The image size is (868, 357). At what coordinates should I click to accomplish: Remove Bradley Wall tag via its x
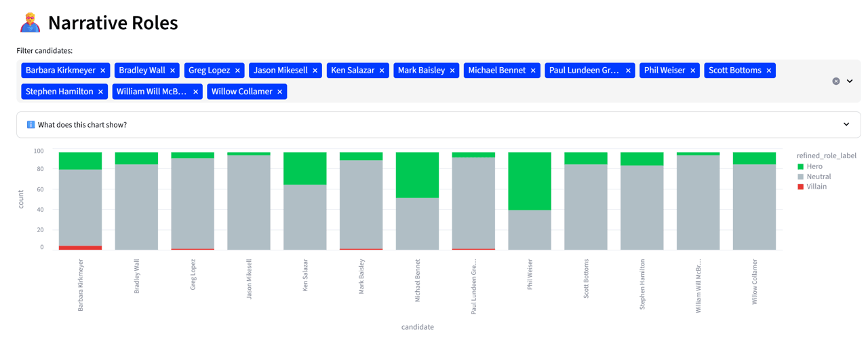pyautogui.click(x=173, y=71)
